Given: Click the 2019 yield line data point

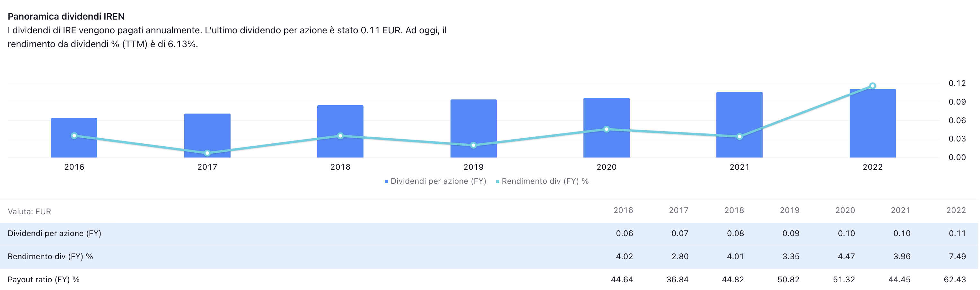Looking at the screenshot, I should pos(473,145).
